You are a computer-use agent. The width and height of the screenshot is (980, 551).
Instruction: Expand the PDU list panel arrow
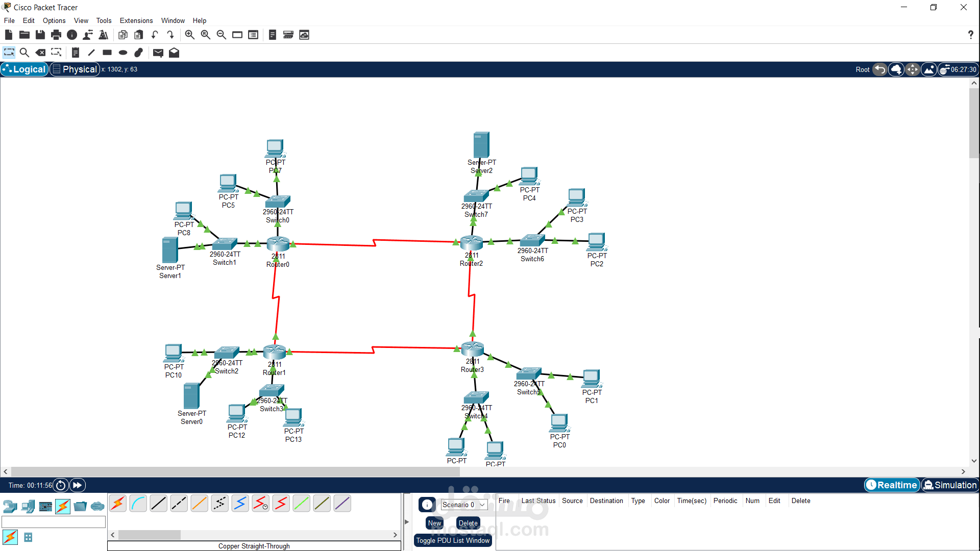click(407, 522)
